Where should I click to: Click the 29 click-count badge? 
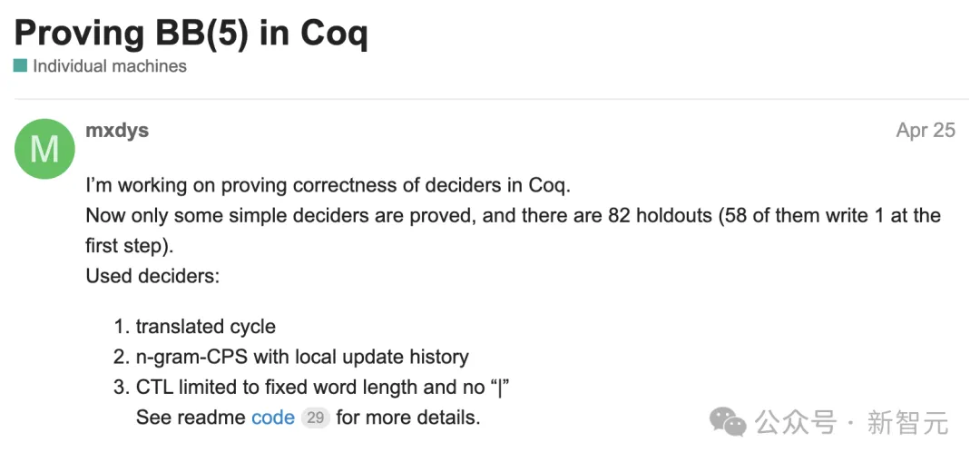tap(315, 418)
